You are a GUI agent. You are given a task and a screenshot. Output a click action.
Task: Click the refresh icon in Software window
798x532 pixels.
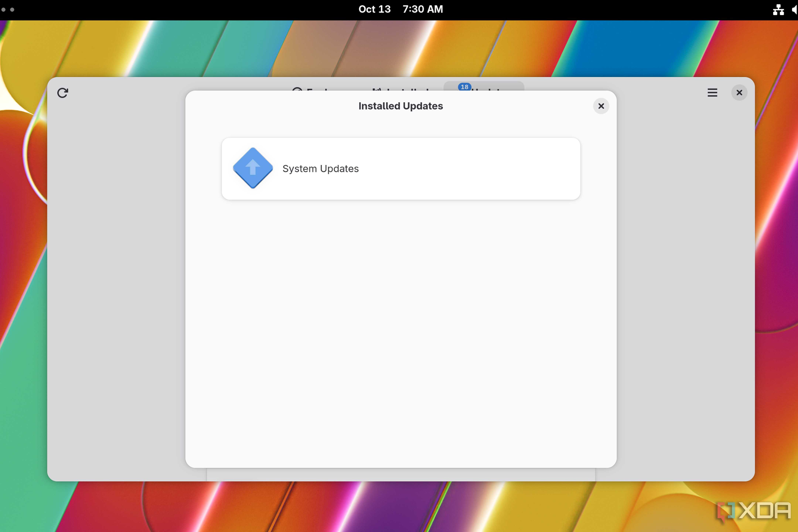pos(62,93)
